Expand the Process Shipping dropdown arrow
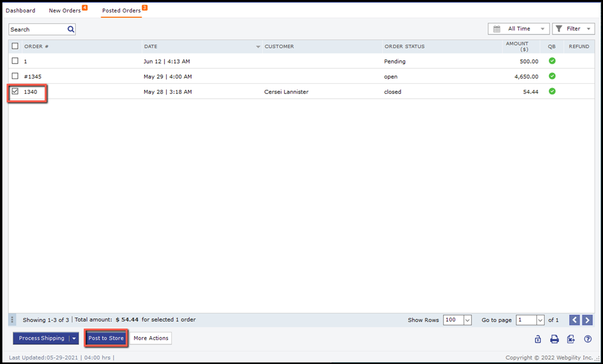This screenshot has height=364, width=603. pos(74,338)
